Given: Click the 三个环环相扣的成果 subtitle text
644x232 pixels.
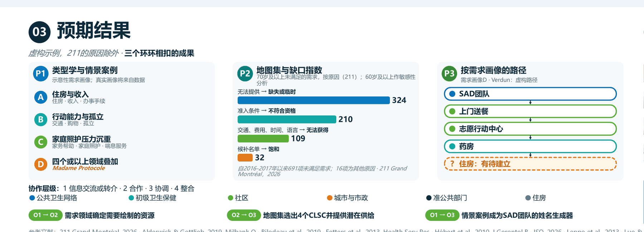Looking at the screenshot, I should pyautogui.click(x=159, y=53).
